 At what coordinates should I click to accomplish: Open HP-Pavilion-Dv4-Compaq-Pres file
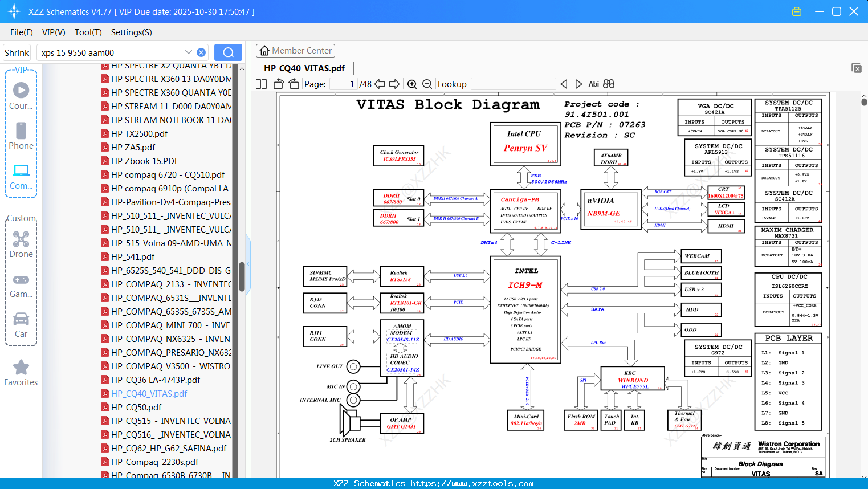pyautogui.click(x=171, y=202)
